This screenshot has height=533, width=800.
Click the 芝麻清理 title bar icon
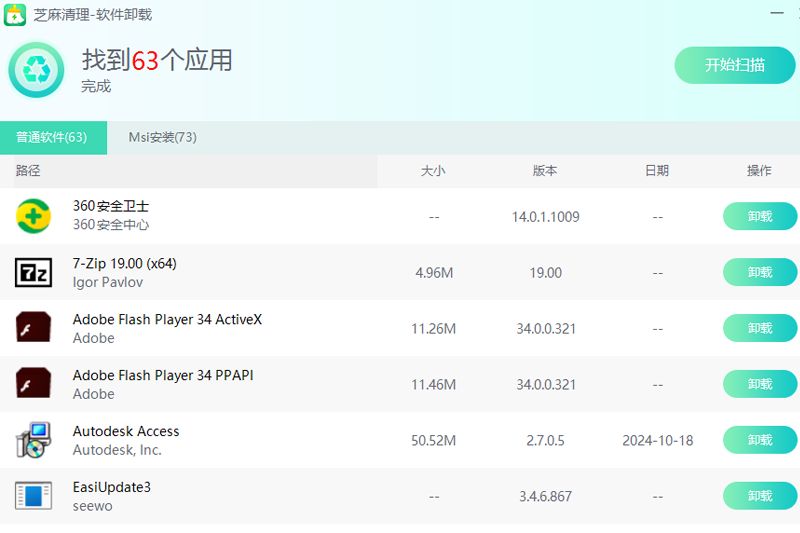(x=15, y=14)
